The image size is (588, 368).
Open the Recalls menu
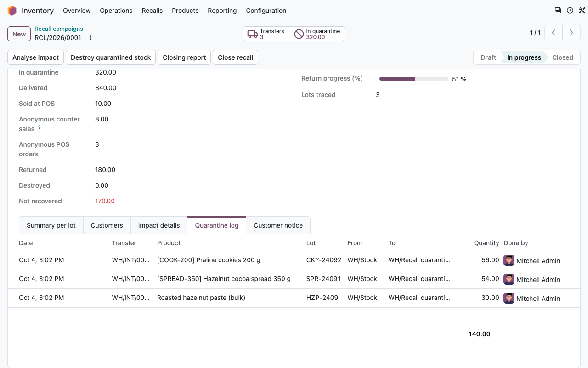[x=152, y=11]
